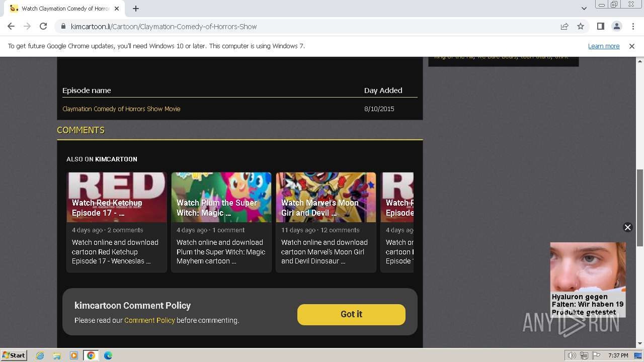Click the page vertical scrollbar thumb
The height and width of the screenshot is (362, 644).
click(639, 208)
